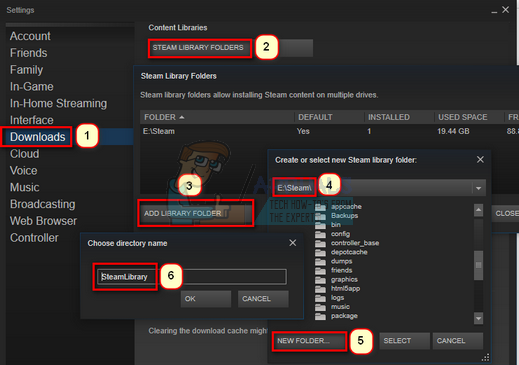Minimize the Settings window
Screen dimensions: 519x365
pyautogui.click(x=494, y=11)
